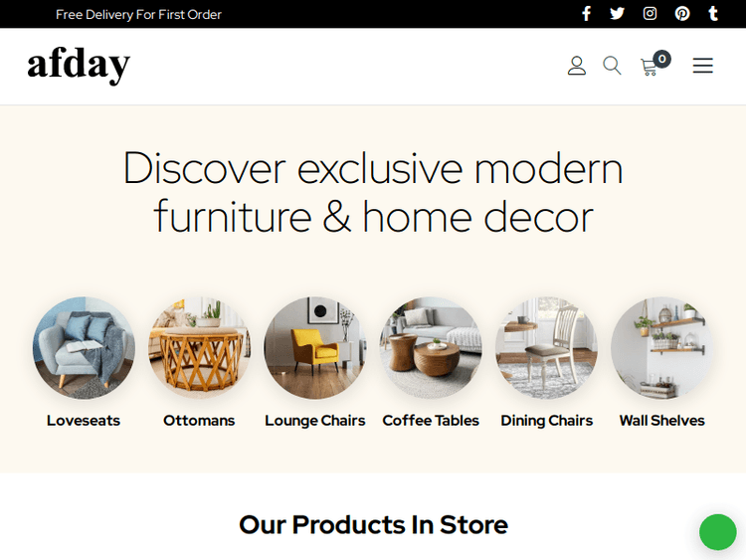The width and height of the screenshot is (746, 560).
Task: Visit the Instagram profile icon
Action: pos(650,13)
